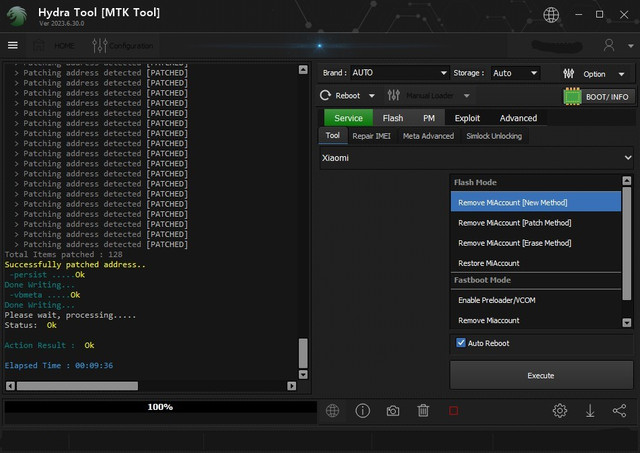
Task: Select Remove MiAccount [Patch Method]
Action: tap(536, 223)
